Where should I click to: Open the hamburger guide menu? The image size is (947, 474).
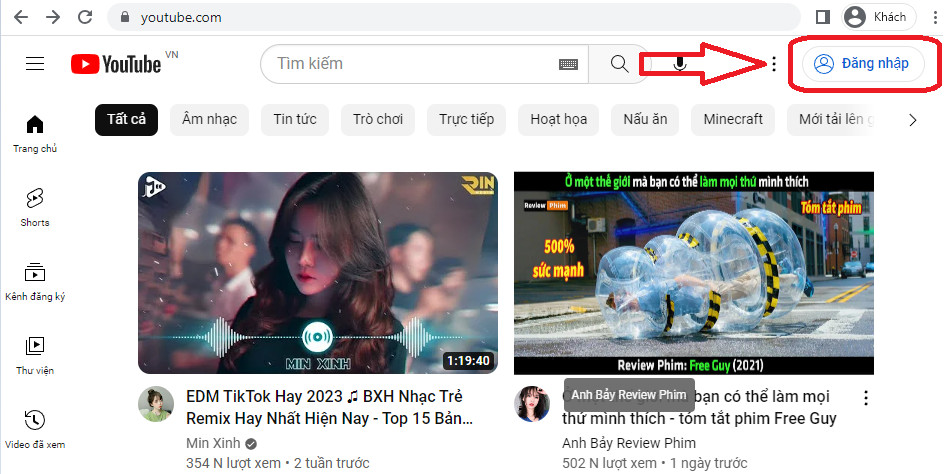pyautogui.click(x=35, y=63)
